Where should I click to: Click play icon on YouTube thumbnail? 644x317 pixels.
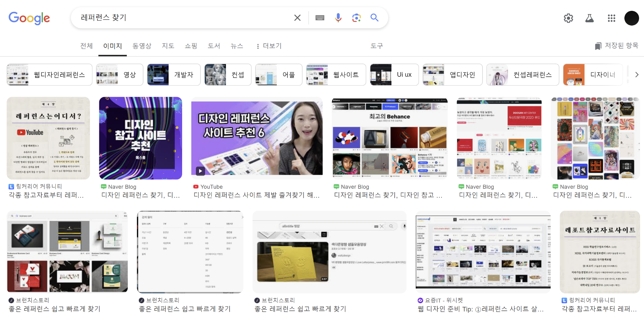[200, 171]
